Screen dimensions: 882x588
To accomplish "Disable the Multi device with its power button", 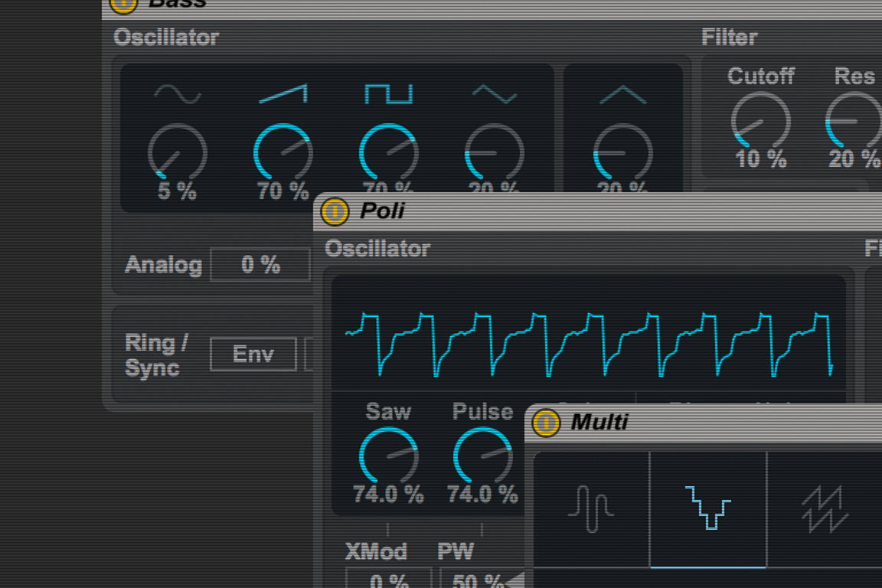I will click(x=546, y=423).
